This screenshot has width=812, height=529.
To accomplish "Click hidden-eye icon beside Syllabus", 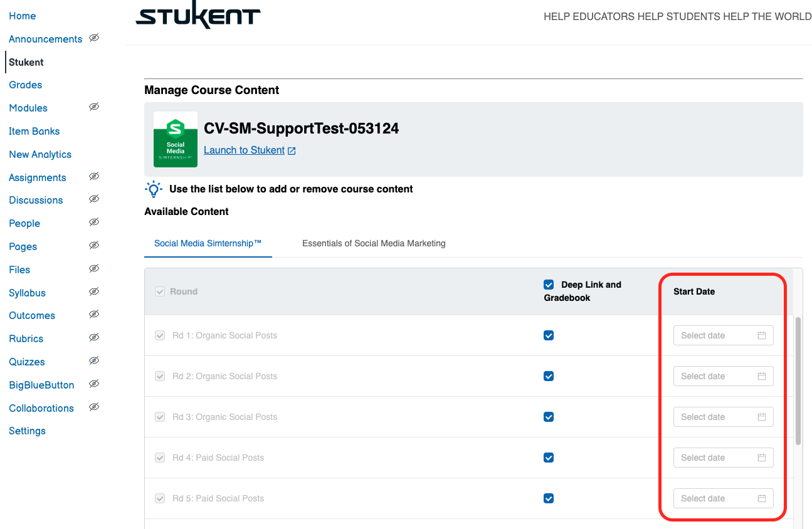I will click(94, 292).
